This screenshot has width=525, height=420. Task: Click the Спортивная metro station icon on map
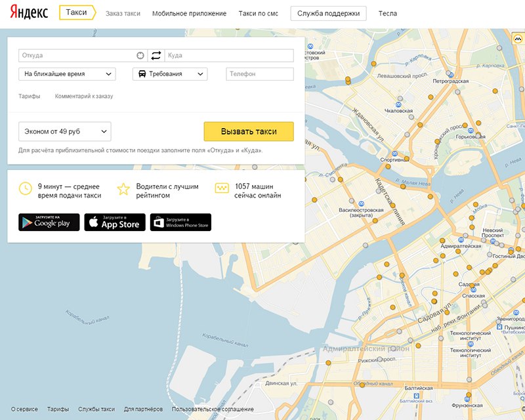pos(395,154)
